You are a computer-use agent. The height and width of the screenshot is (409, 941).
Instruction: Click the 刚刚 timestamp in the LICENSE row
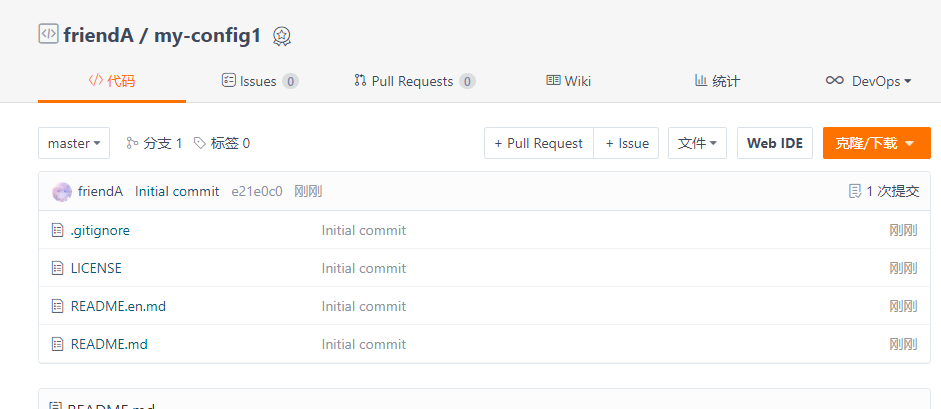coord(903,268)
